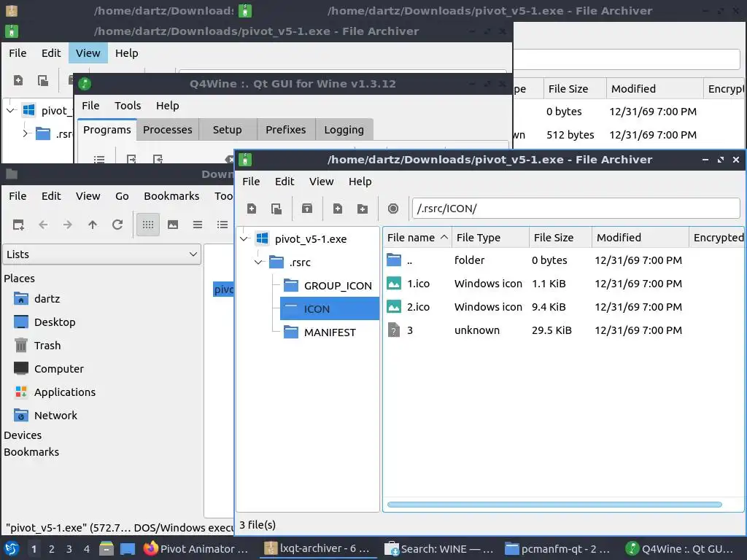This screenshot has width=747, height=560.
Task: Click Trash icon in Places sidebar
Action: click(21, 345)
